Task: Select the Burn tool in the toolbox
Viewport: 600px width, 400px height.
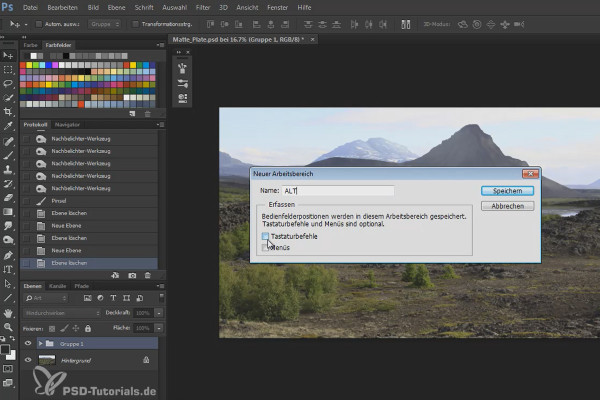Action: (8, 240)
